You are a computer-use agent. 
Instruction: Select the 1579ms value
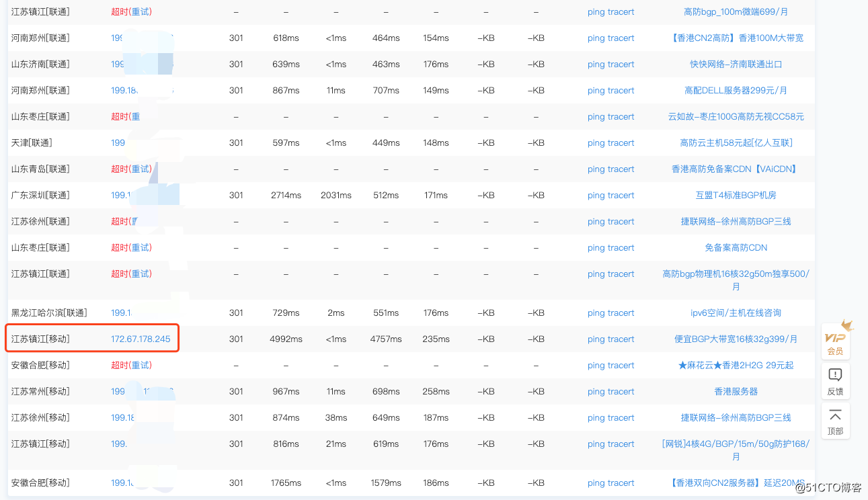coord(386,483)
